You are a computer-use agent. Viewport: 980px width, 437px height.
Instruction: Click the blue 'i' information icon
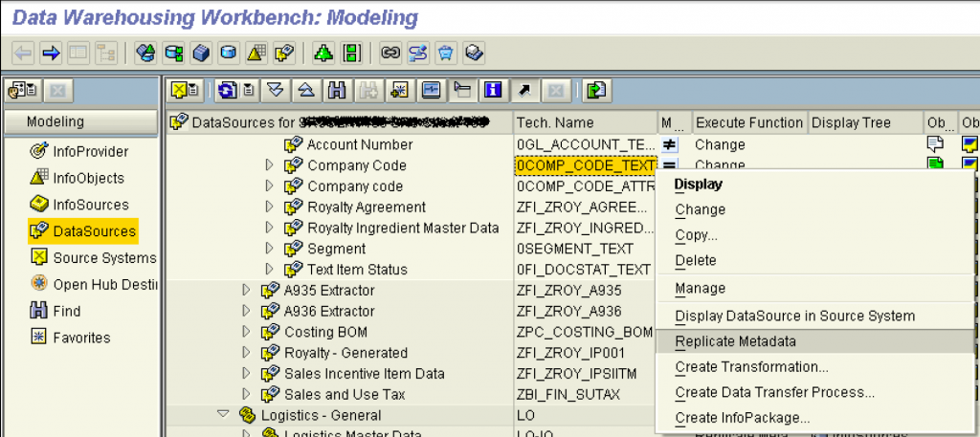pyautogui.click(x=494, y=91)
